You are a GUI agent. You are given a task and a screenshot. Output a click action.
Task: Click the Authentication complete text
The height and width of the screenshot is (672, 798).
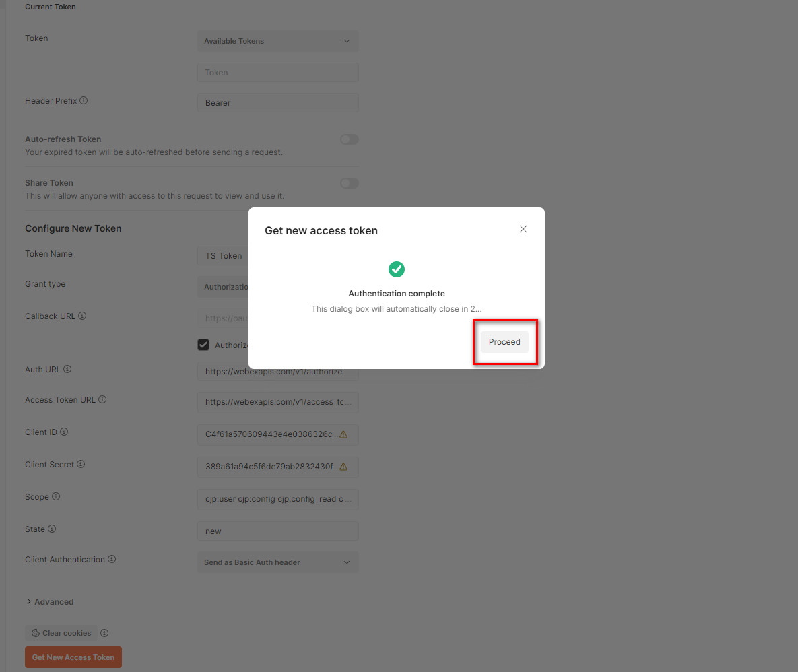(x=397, y=294)
